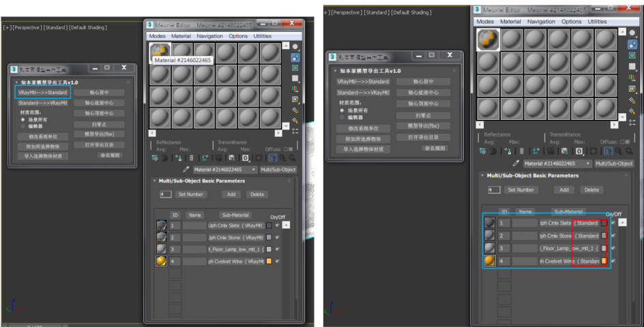This screenshot has width=644, height=327.
Task: Click the Reset Map trash icon, left editor
Action: [191, 157]
